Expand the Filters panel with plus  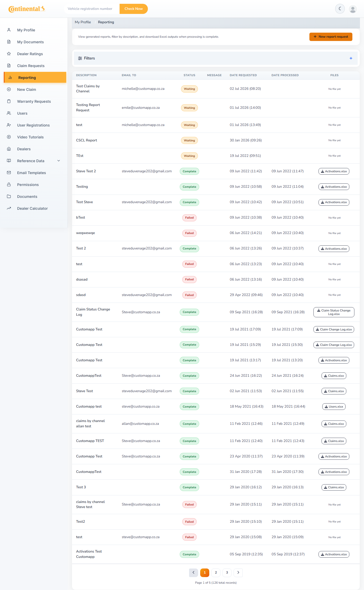click(351, 58)
